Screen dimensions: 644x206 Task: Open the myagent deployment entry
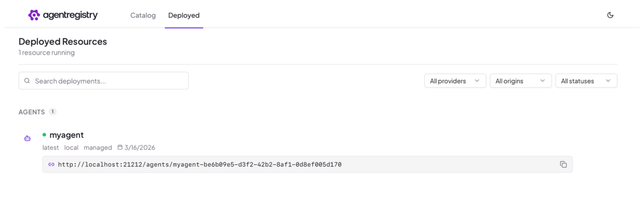(x=67, y=135)
